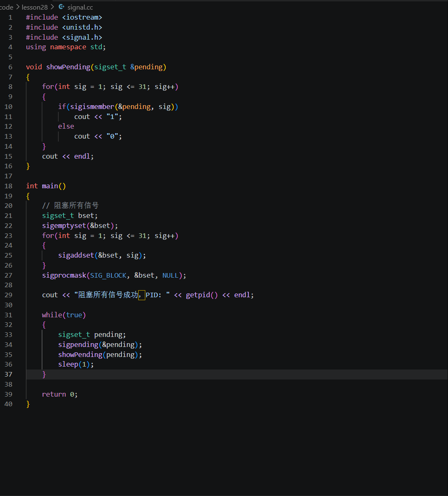Click 'sigprocmask' call on line 27
The width and height of the screenshot is (448, 496).
[64, 275]
